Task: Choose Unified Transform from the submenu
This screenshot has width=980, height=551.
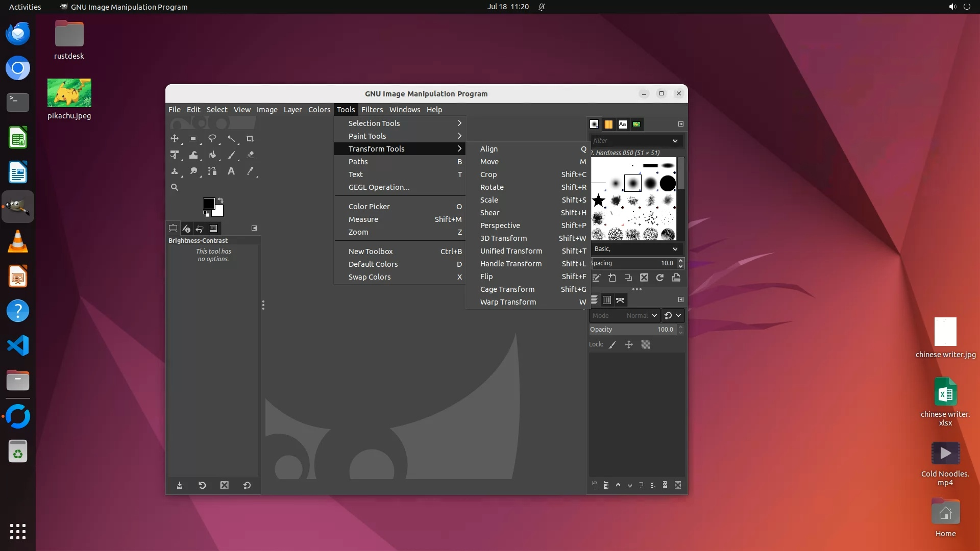Action: 511,251
